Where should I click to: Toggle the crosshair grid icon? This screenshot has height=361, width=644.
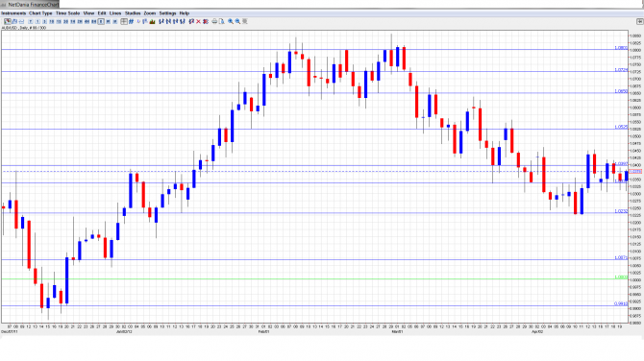(124, 21)
